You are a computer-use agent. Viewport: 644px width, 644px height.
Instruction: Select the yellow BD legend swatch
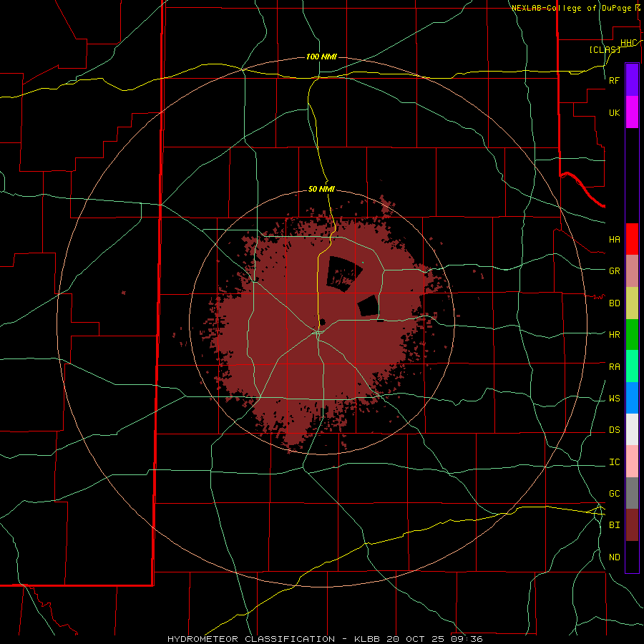(x=632, y=303)
